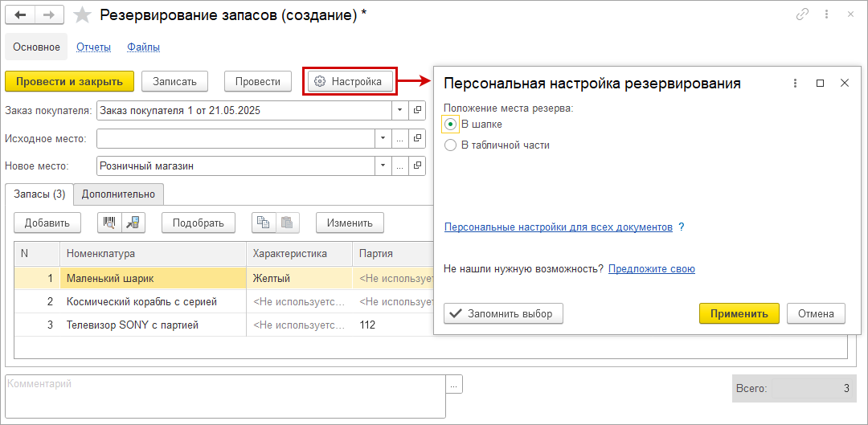Image resolution: width=868 pixels, height=425 pixels.
Task: Select the "В табличной части" radio option
Action: click(x=450, y=145)
